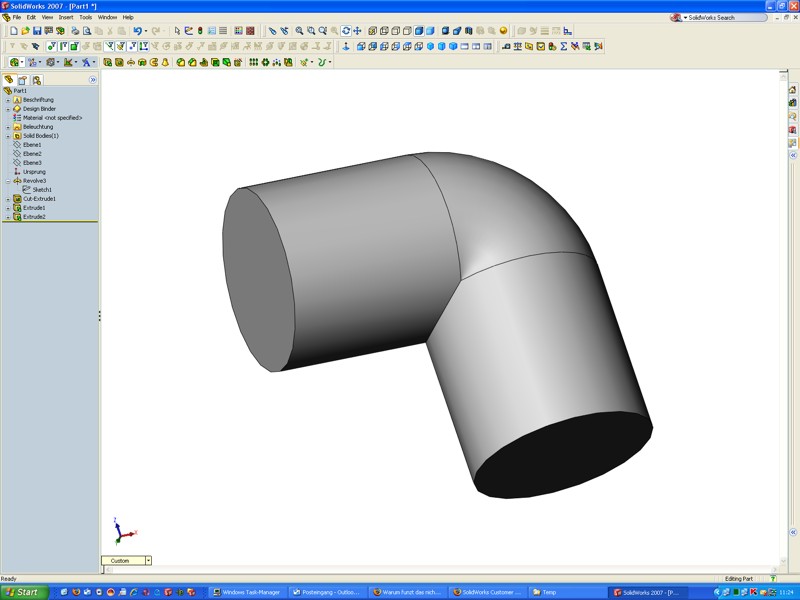Viewport: 800px width, 600px height.
Task: Open the Temp folder taskbar button
Action: pos(567,592)
